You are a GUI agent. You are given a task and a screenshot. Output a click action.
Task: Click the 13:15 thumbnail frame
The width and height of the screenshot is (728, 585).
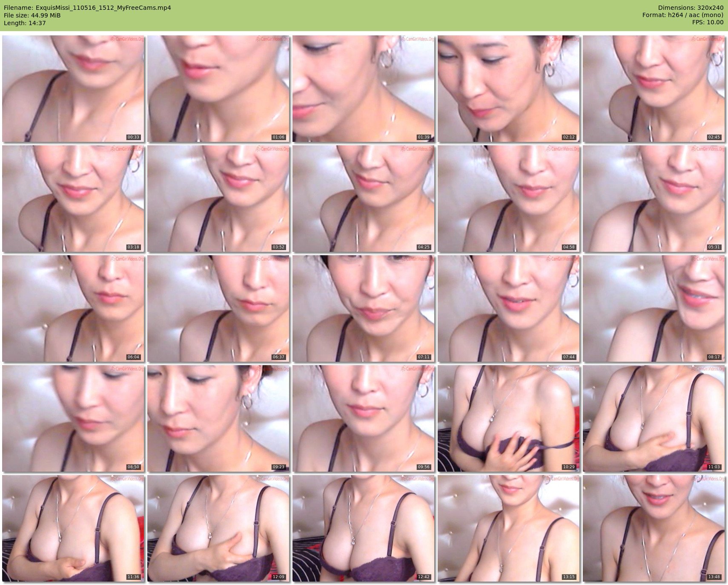508,528
